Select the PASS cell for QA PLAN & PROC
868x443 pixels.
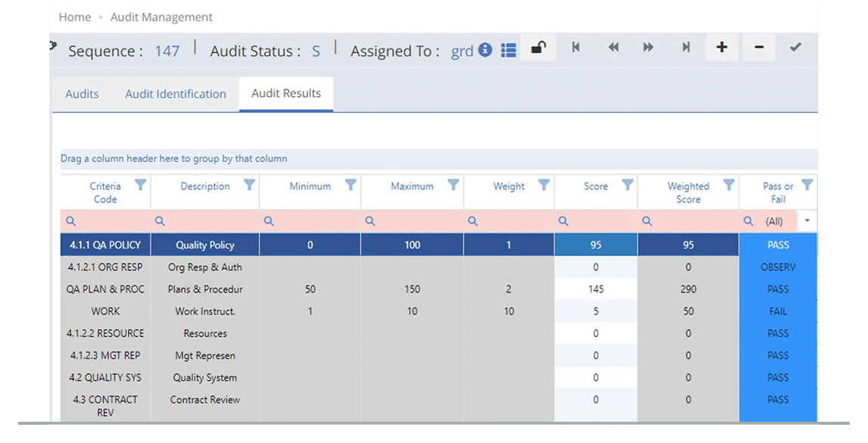pos(777,289)
